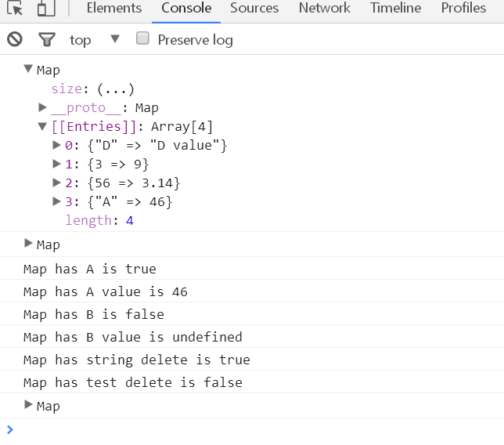The width and height of the screenshot is (504, 445).
Task: Select the length: 4 property
Action: (99, 221)
